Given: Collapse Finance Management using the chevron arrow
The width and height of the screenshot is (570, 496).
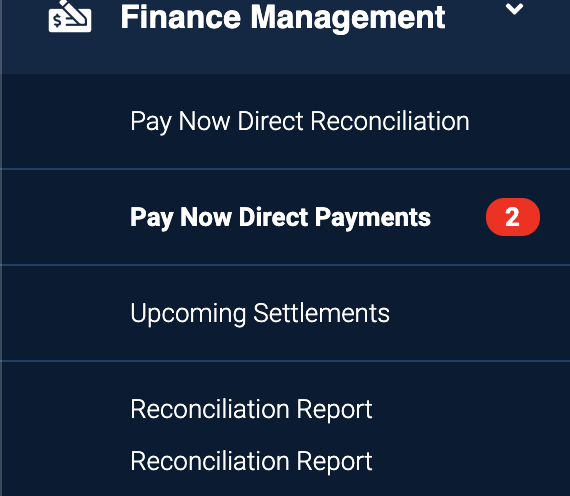Looking at the screenshot, I should tap(514, 9).
